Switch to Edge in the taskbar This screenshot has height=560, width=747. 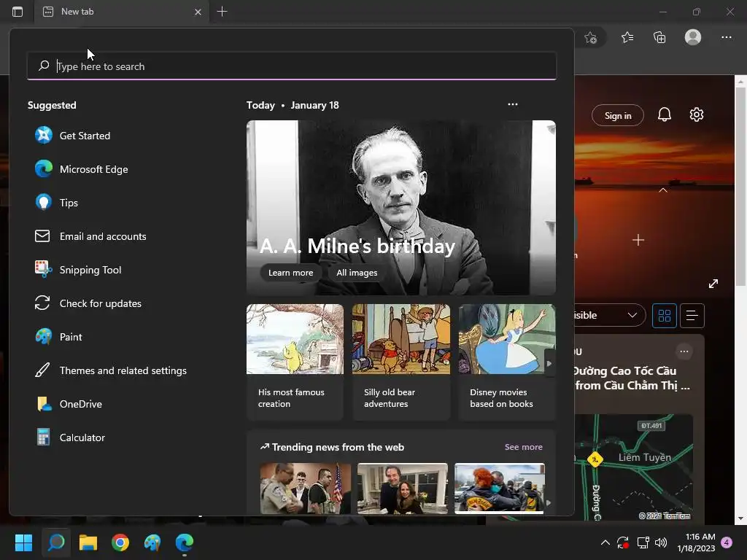click(185, 542)
